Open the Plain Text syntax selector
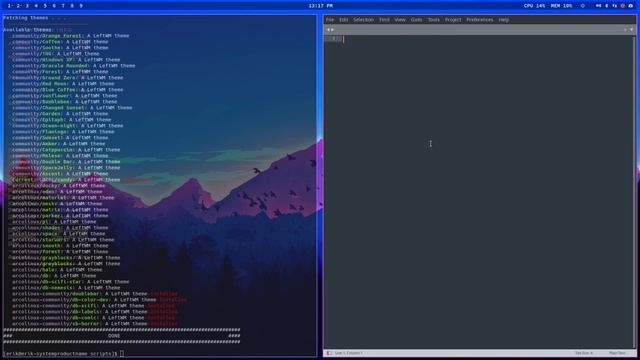The height and width of the screenshot is (360, 640). click(x=617, y=353)
